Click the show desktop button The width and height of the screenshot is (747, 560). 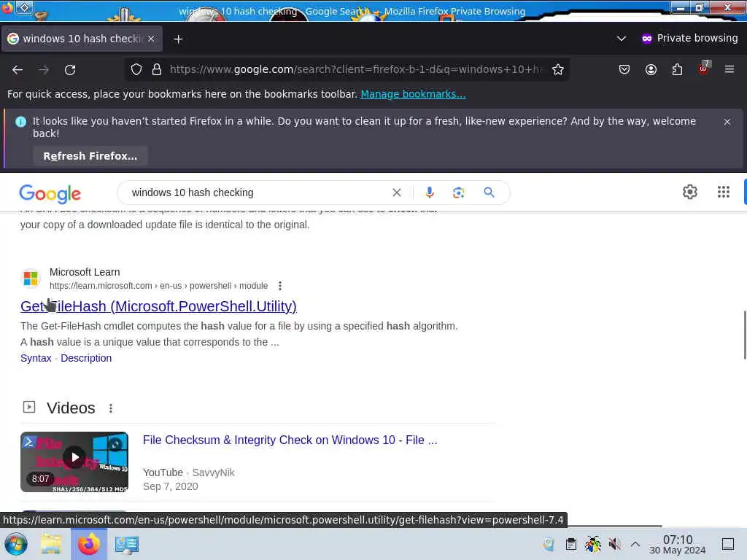click(727, 544)
